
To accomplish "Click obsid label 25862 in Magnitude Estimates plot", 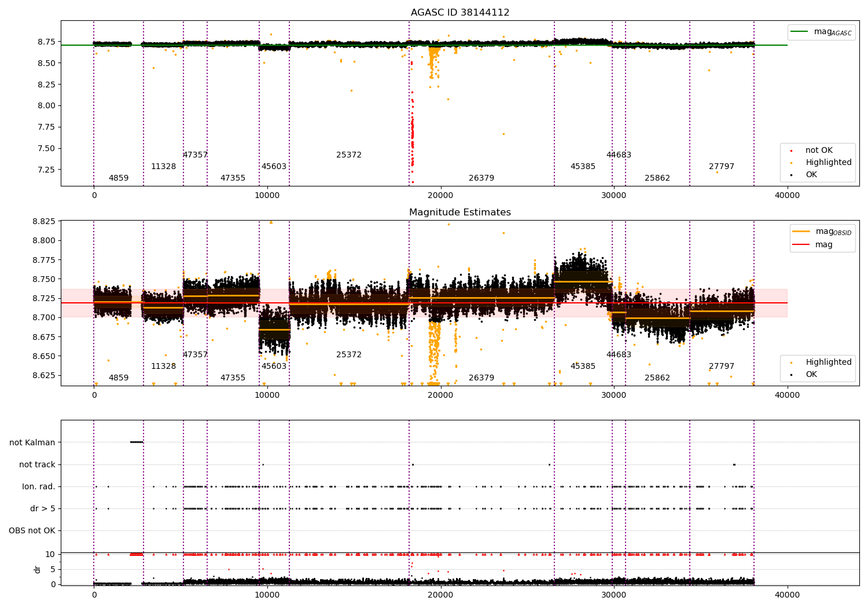I will pyautogui.click(x=657, y=378).
